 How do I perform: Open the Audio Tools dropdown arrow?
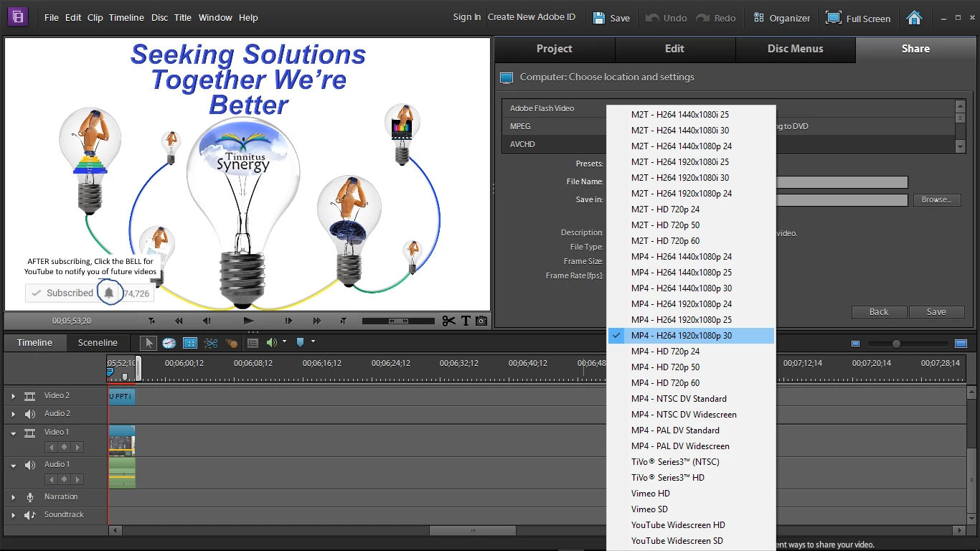click(x=285, y=342)
